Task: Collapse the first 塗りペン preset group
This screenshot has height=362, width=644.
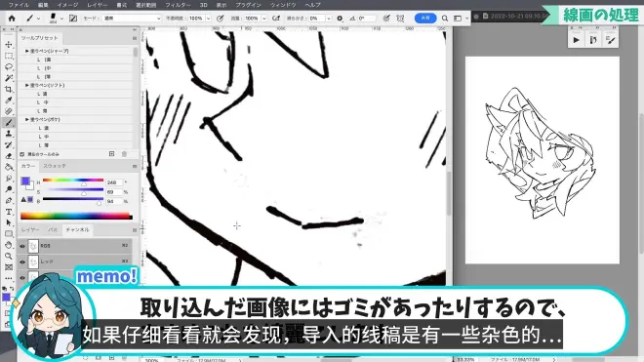Action: (x=27, y=51)
